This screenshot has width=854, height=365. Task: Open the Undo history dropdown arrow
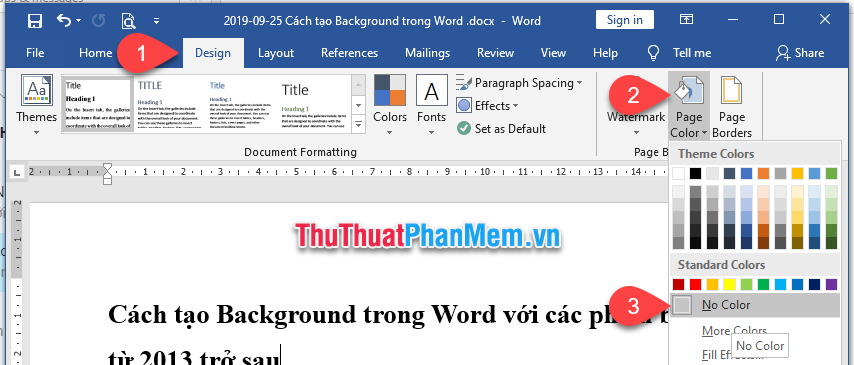coord(78,21)
